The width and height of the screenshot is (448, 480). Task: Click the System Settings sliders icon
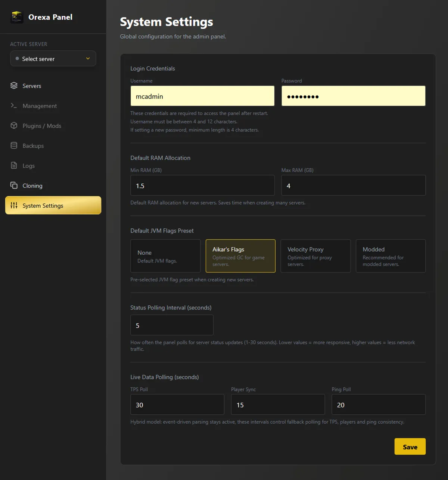pyautogui.click(x=14, y=205)
